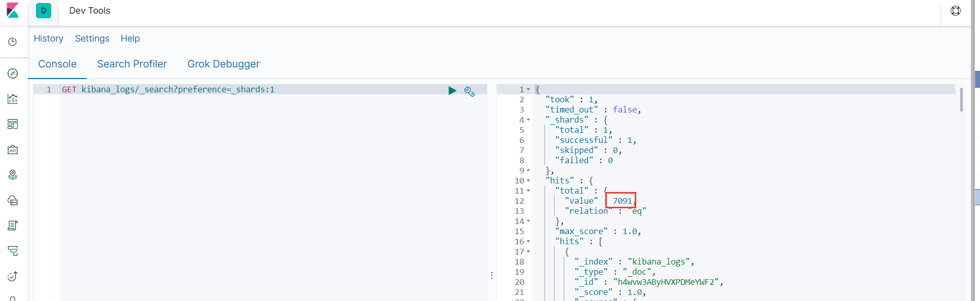Image resolution: width=980 pixels, height=301 pixels.
Task: Open Canvas icon in sidebar
Action: 13,149
